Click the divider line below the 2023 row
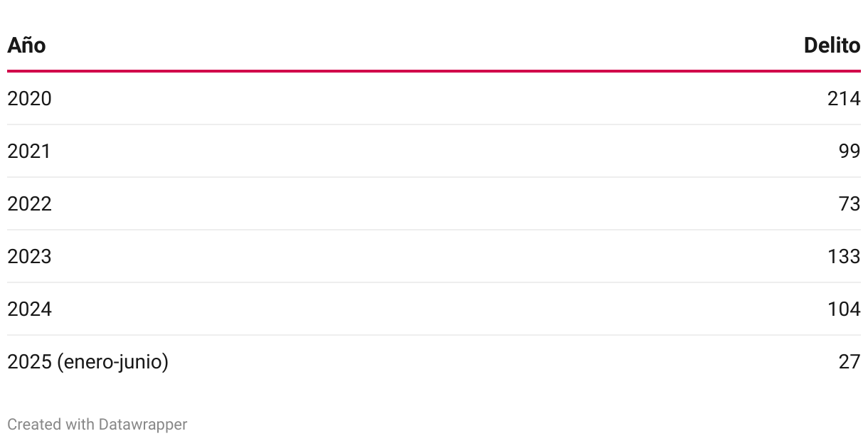This screenshot has width=868, height=441. pyautogui.click(x=434, y=282)
